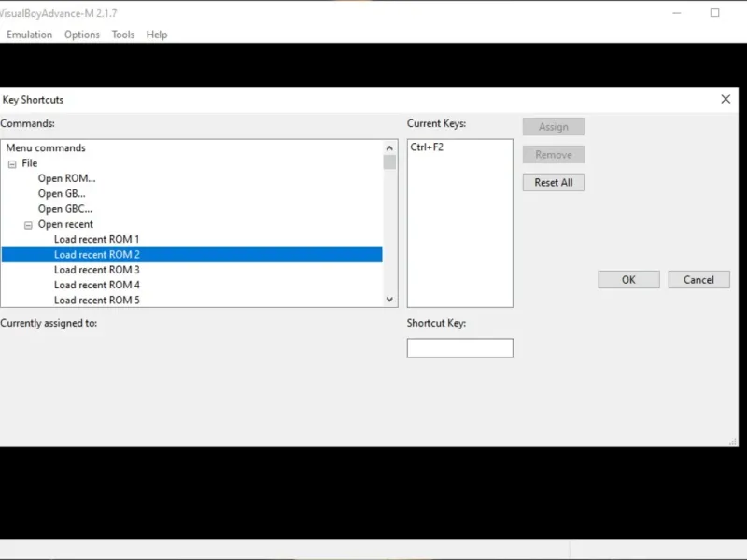Select Load recent ROM 1
This screenshot has width=747, height=560.
(x=97, y=240)
